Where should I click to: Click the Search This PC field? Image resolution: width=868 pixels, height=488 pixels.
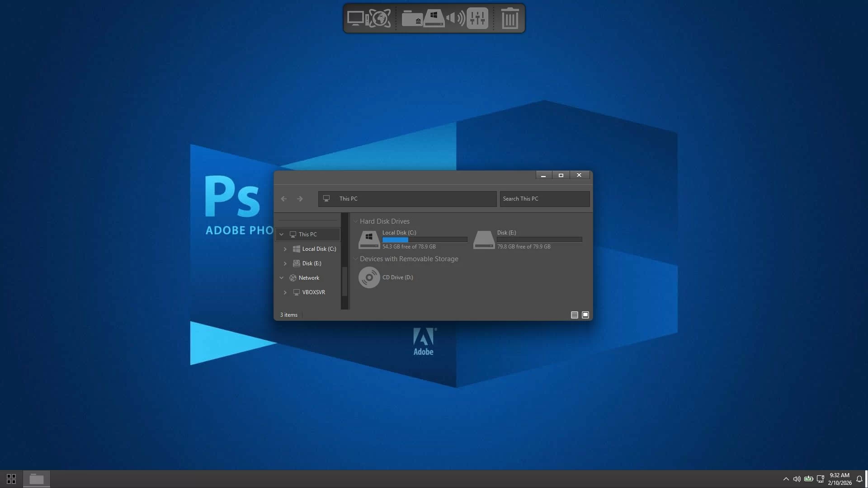[x=544, y=199]
